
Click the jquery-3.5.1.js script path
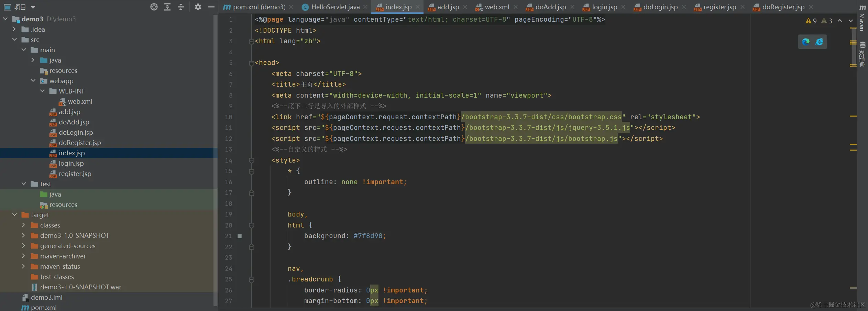[548, 128]
